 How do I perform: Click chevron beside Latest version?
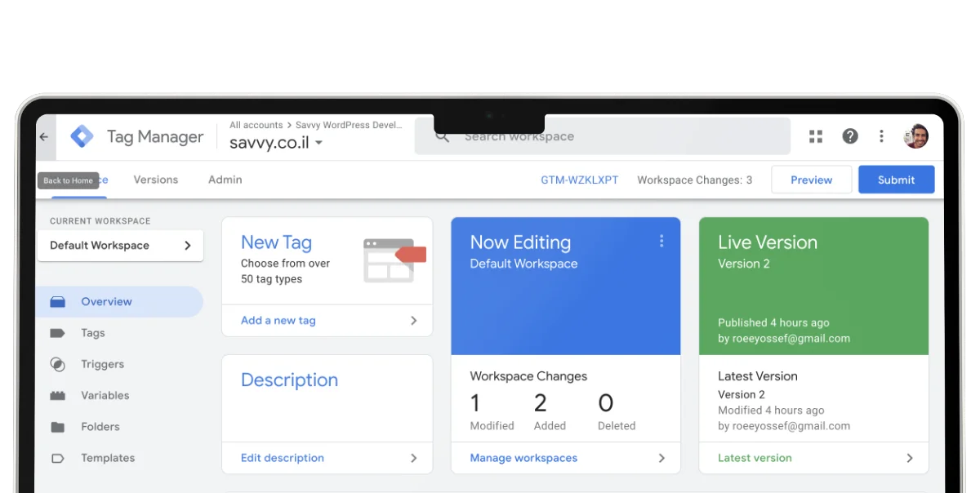coord(910,459)
